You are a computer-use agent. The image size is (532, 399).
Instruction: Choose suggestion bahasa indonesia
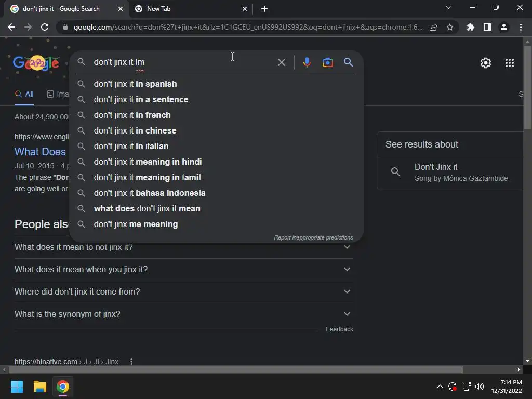pos(216,193)
